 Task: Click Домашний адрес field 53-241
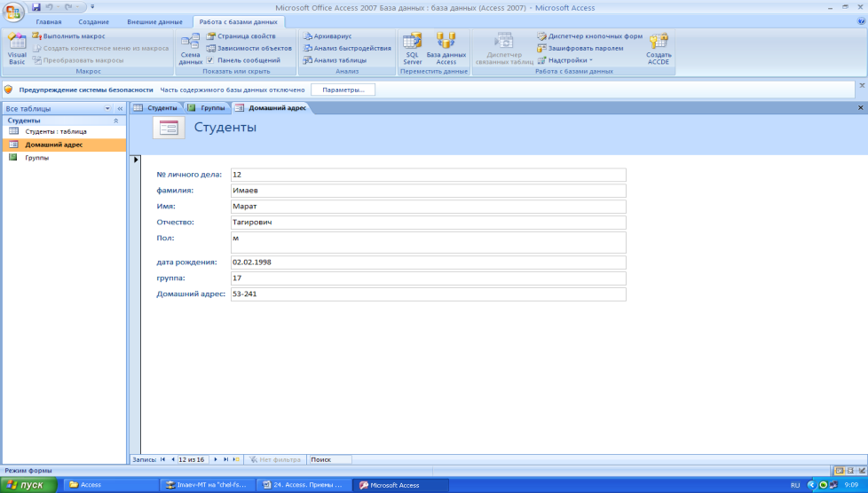click(x=428, y=293)
